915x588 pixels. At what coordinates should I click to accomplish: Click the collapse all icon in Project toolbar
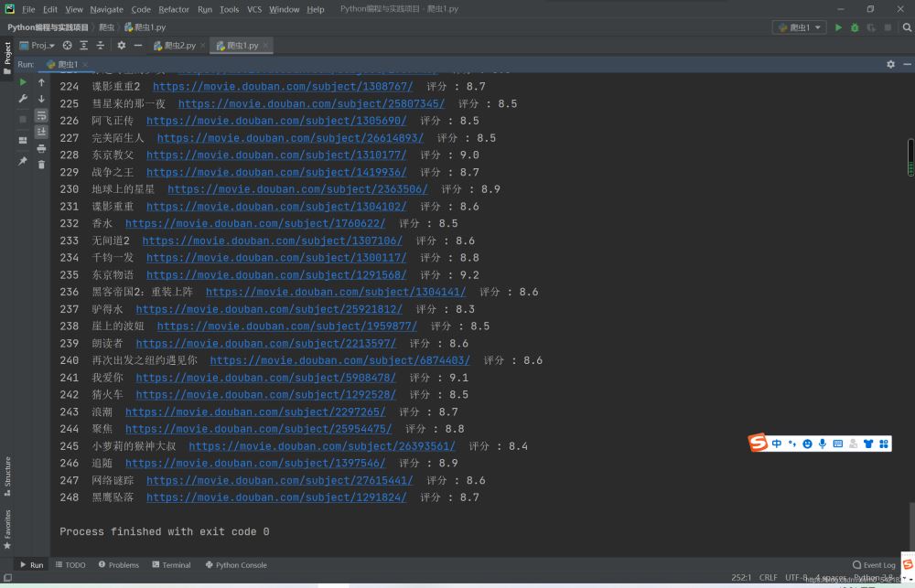[101, 46]
